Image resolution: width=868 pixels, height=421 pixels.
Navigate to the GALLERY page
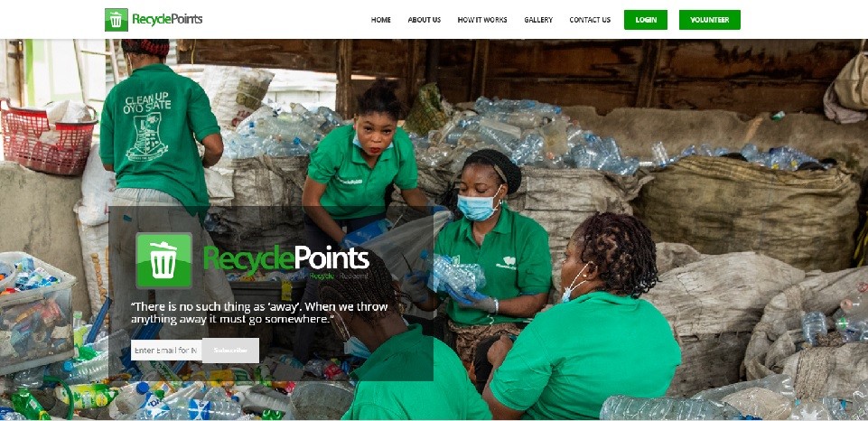[538, 20]
